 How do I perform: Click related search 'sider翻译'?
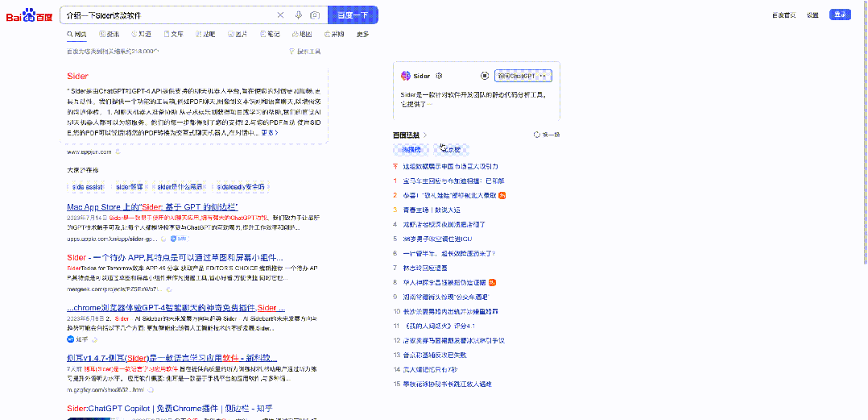pos(130,187)
